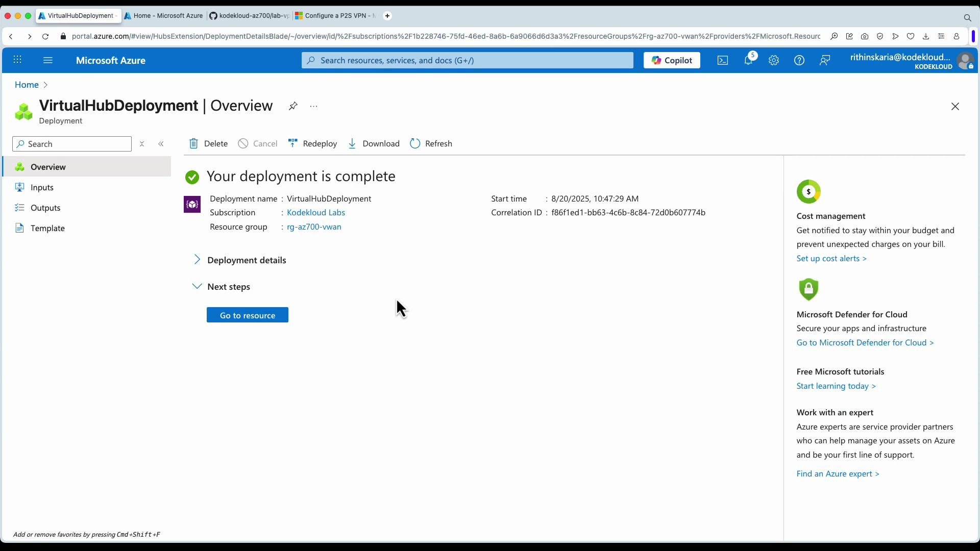Click Home breadcrumb link
The height and width of the screenshot is (551, 980).
click(27, 85)
